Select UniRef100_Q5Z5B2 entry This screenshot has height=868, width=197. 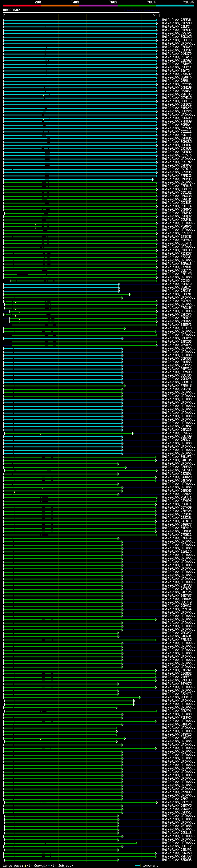(x=176, y=128)
